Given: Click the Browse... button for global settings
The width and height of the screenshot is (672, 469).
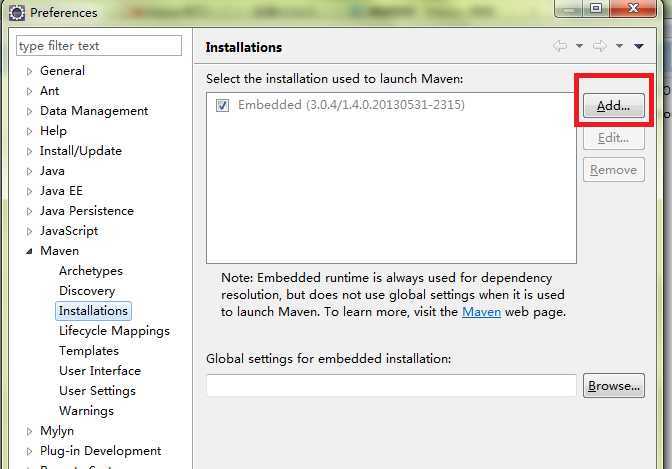Looking at the screenshot, I should 613,386.
